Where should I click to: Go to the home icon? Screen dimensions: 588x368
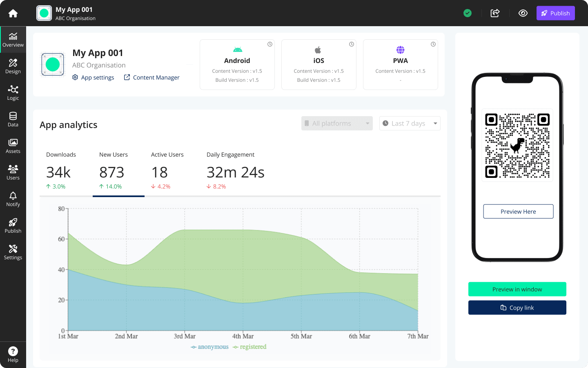click(x=13, y=13)
